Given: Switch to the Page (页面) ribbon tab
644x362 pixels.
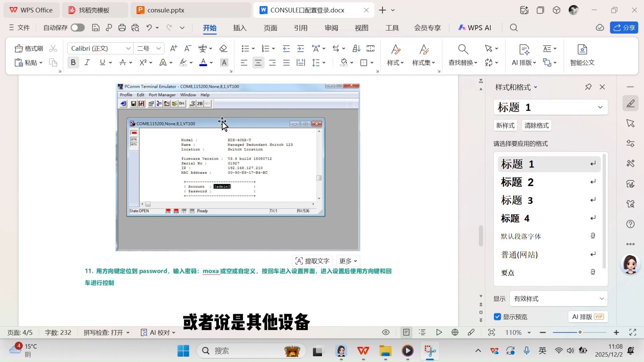Looking at the screenshot, I should click(x=270, y=28).
